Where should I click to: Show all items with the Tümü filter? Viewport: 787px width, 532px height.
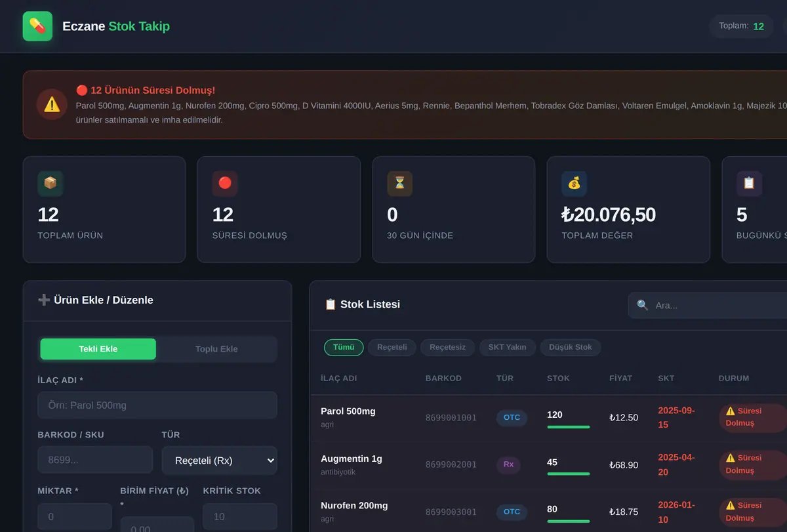point(344,347)
